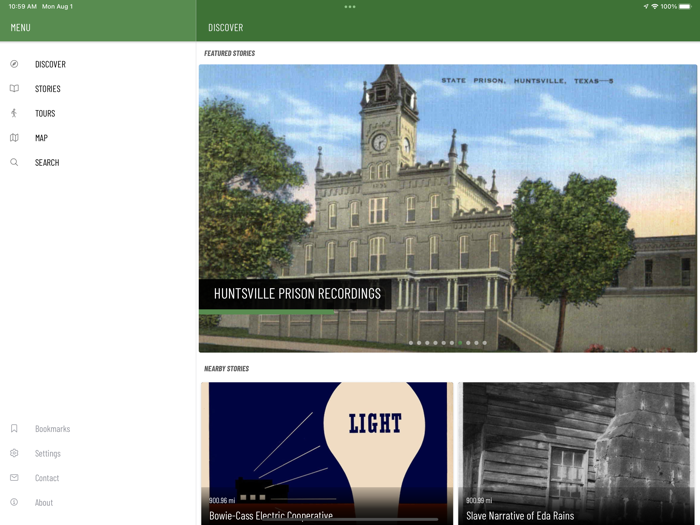Viewport: 700px width, 525px height.
Task: Click the Settings gear icon
Action: (x=14, y=453)
